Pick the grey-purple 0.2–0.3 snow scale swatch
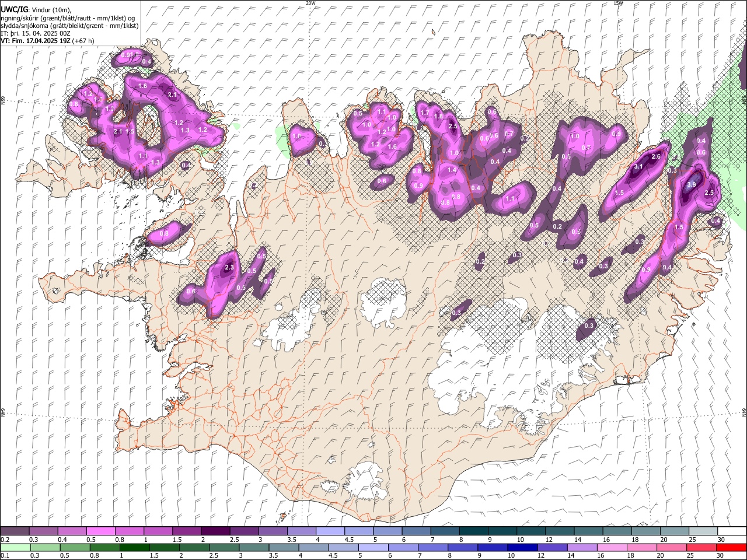 [15, 531]
